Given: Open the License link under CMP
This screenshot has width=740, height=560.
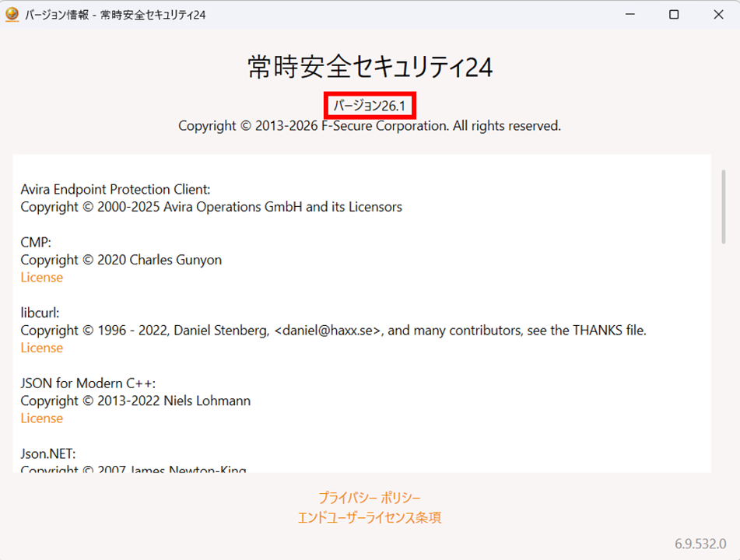Looking at the screenshot, I should [x=41, y=277].
